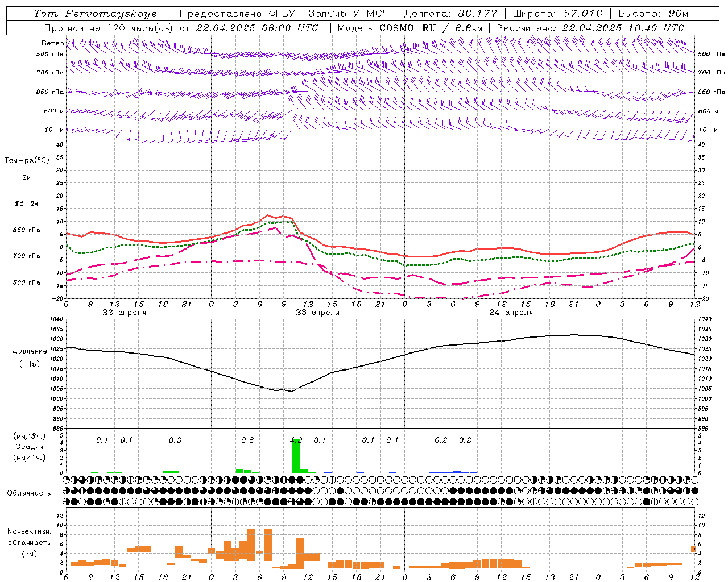Click the date label '24 апреля'
The width and height of the screenshot is (728, 582).
511,313
